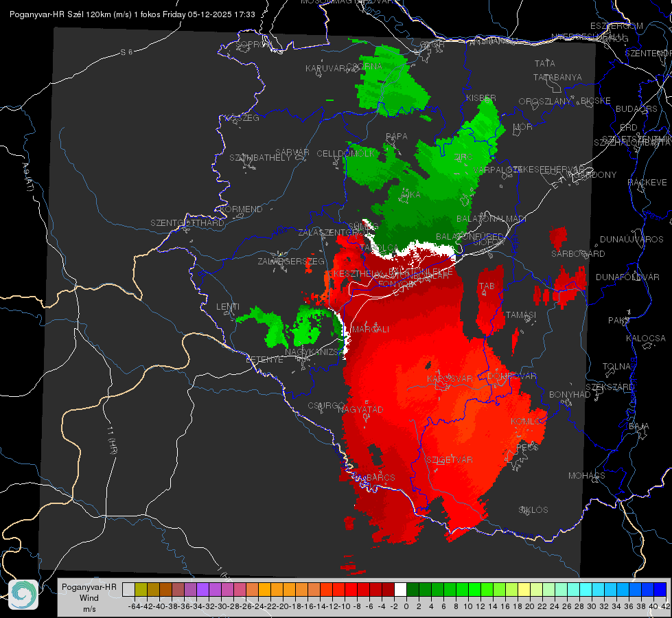Viewport: 672px width, 618px height.
Task: Click the SARVAR city label
Action: [292, 152]
